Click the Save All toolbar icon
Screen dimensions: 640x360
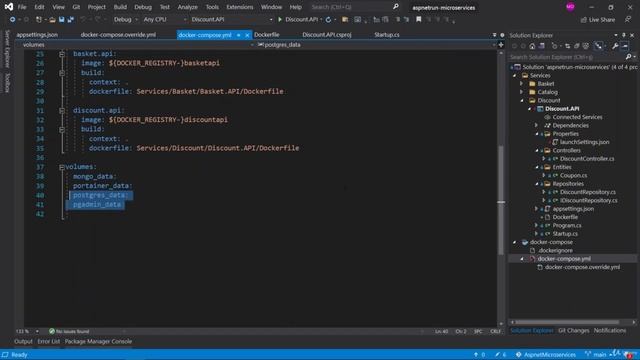click(x=71, y=20)
